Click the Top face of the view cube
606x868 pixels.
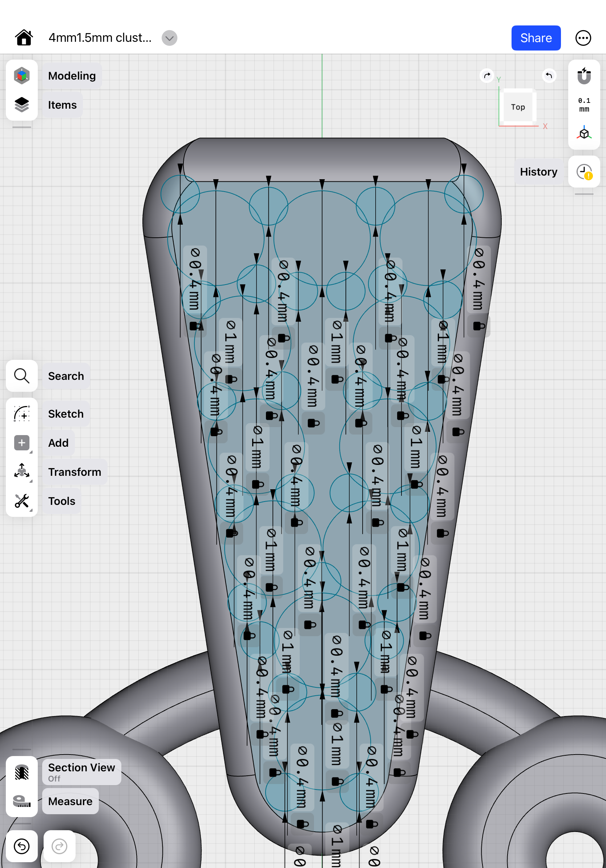point(518,107)
